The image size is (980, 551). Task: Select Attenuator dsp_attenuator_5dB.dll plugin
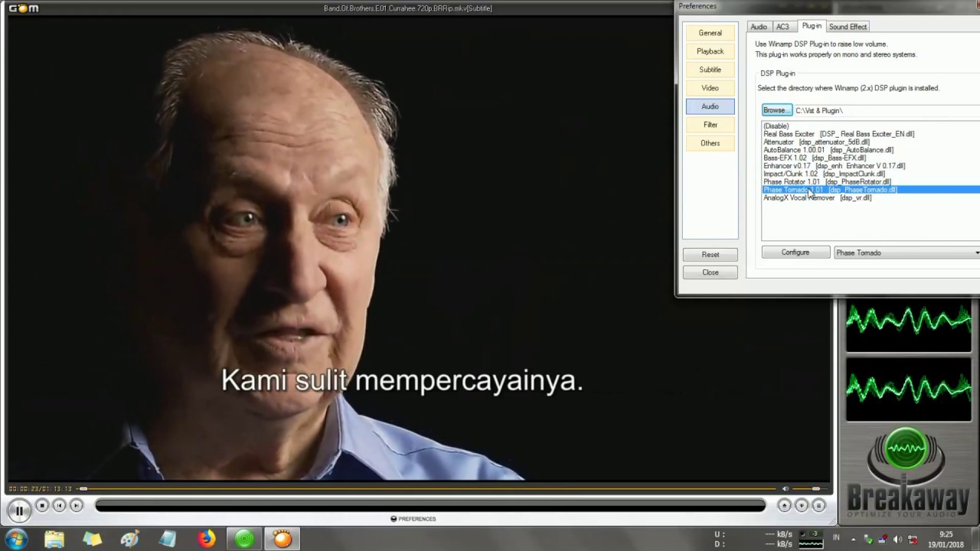pos(871,142)
